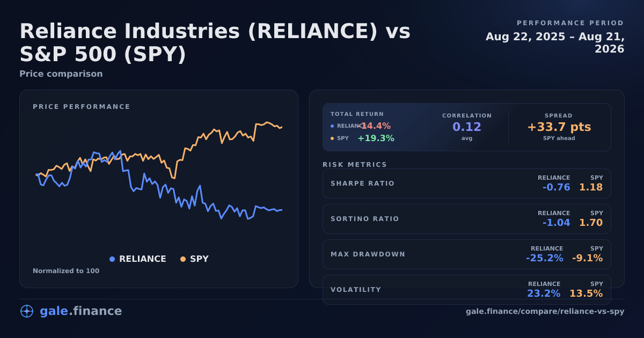Viewport: 644px width, 338px height.
Task: Click the gale.finance compass logo icon
Action: 26,311
